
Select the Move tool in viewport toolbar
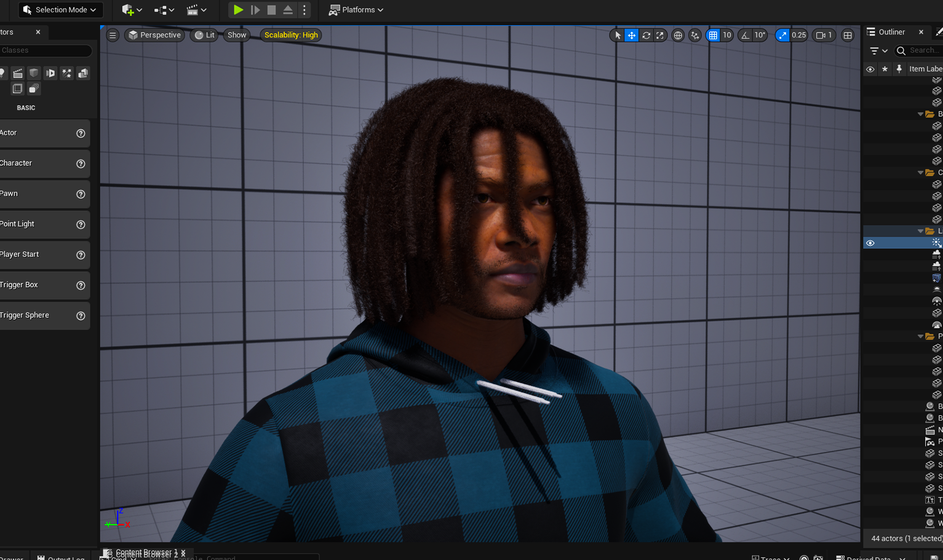pos(631,35)
